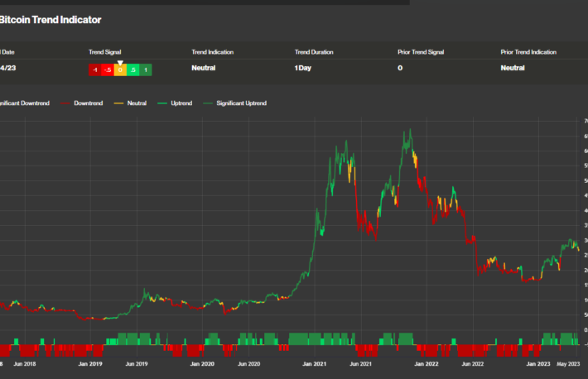Click the Jan 2021 axis label
This screenshot has width=588, height=379.
[x=314, y=363]
